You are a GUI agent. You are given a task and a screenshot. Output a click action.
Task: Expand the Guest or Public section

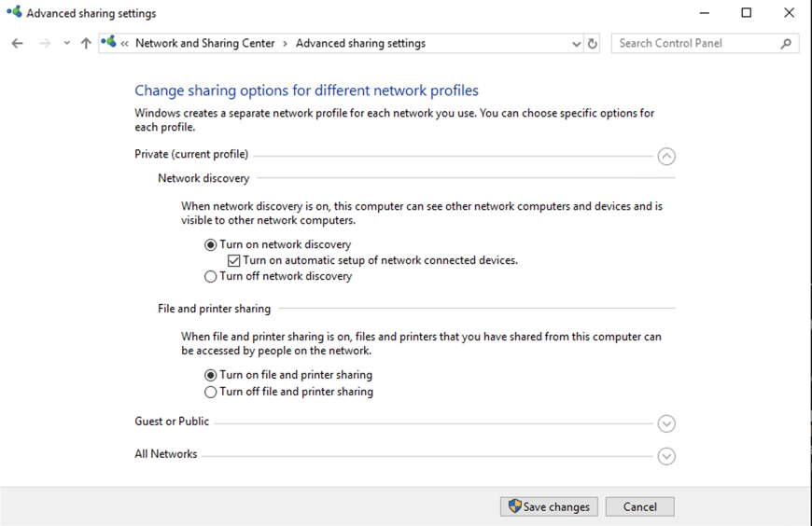665,423
